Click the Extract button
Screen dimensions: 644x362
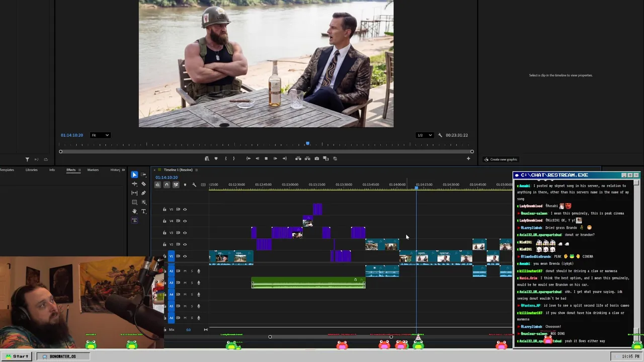coord(307,158)
